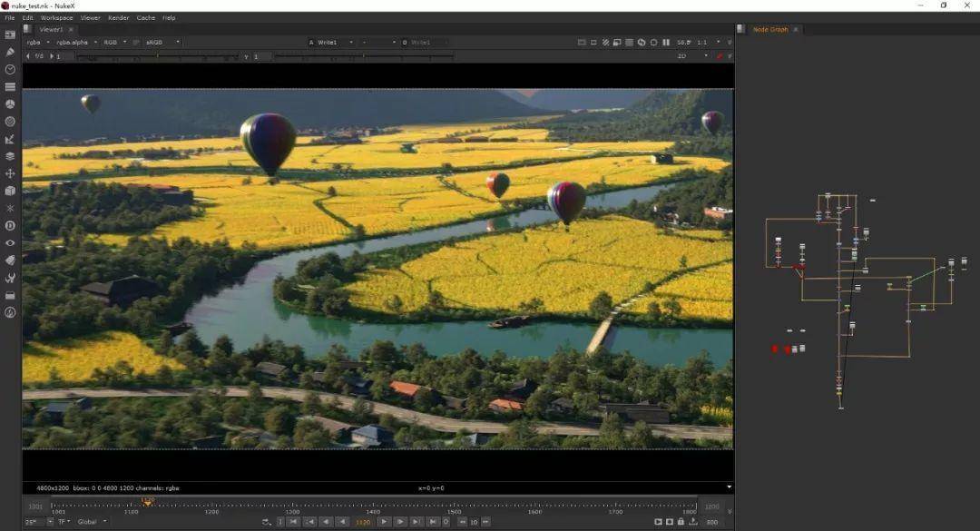
Task: Open the 3D nodes cube icon
Action: pyautogui.click(x=10, y=191)
